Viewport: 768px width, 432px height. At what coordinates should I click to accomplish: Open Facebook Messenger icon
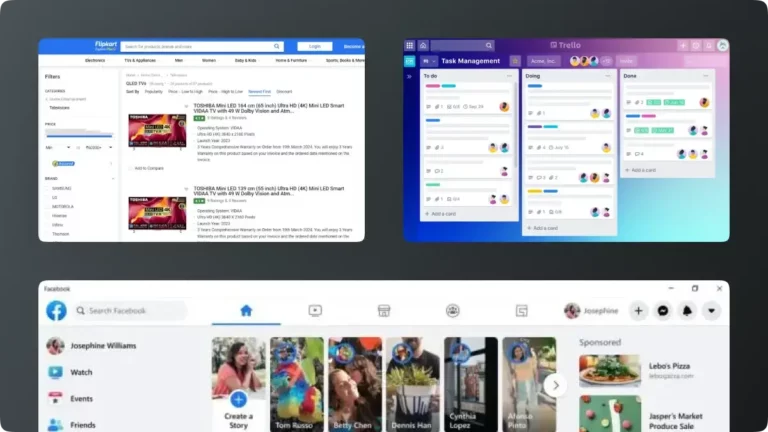(662, 311)
